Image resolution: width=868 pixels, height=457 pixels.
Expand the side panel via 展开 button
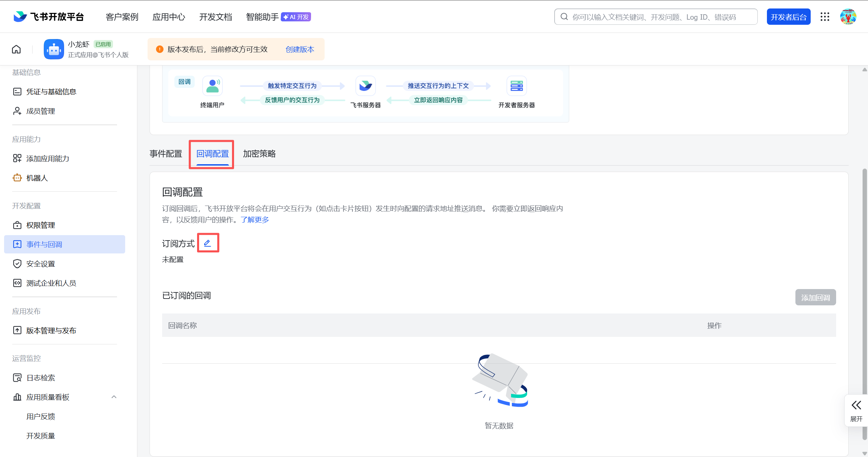point(856,410)
